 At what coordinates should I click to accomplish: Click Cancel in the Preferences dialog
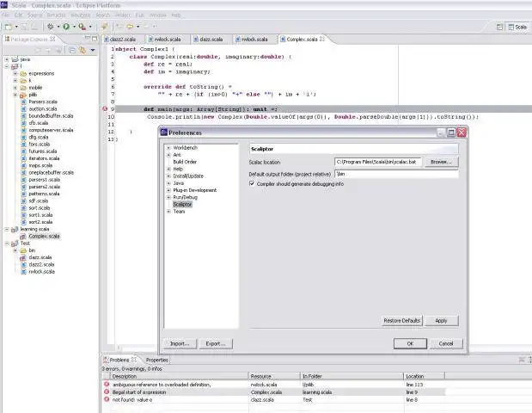tap(446, 343)
